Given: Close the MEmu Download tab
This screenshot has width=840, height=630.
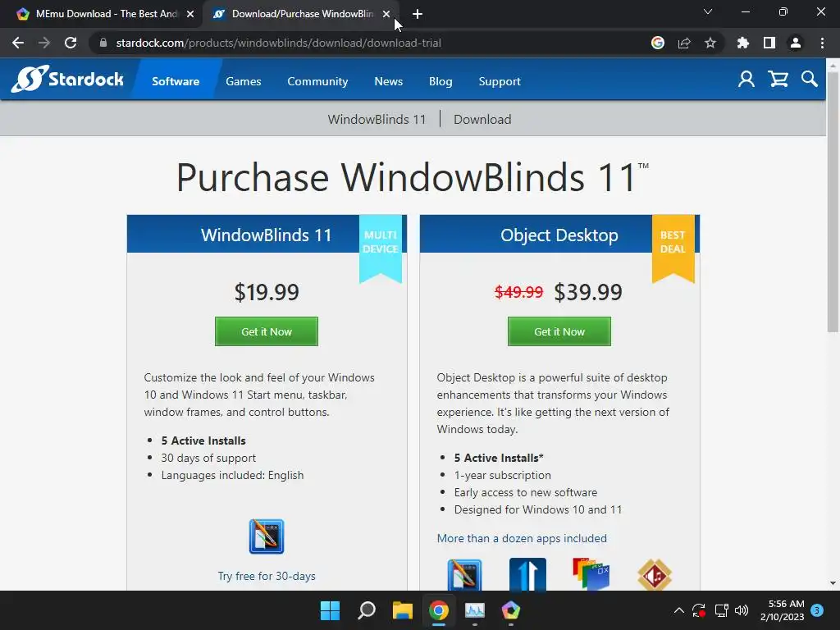Looking at the screenshot, I should [x=190, y=14].
